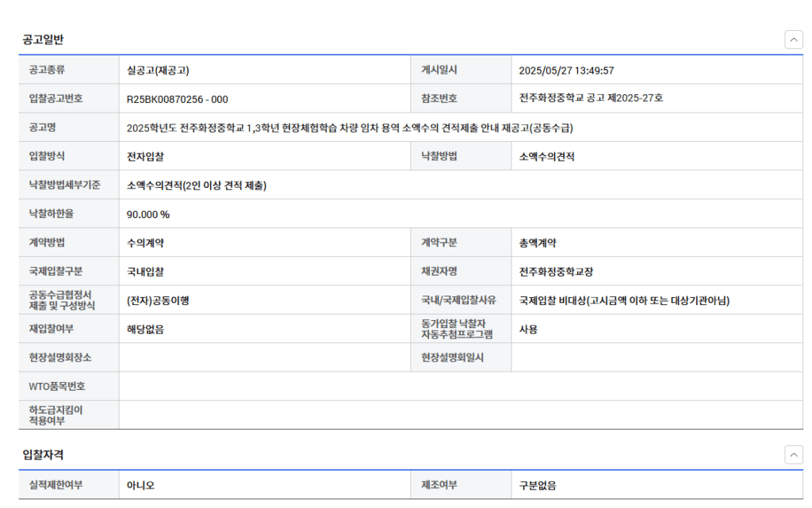The width and height of the screenshot is (812, 508).
Task: Click the 참조번호 label
Action: [439, 98]
